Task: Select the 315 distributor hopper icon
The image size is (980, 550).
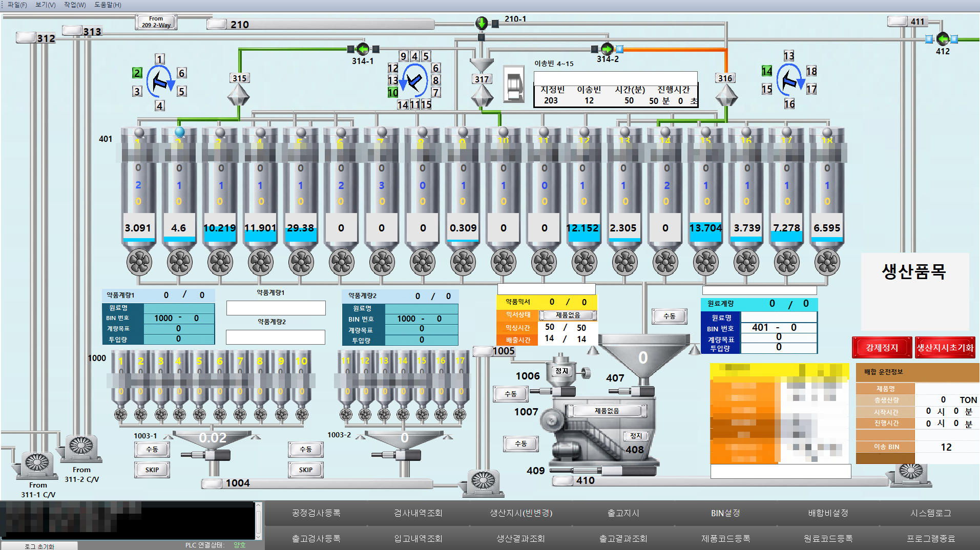Action: click(238, 95)
